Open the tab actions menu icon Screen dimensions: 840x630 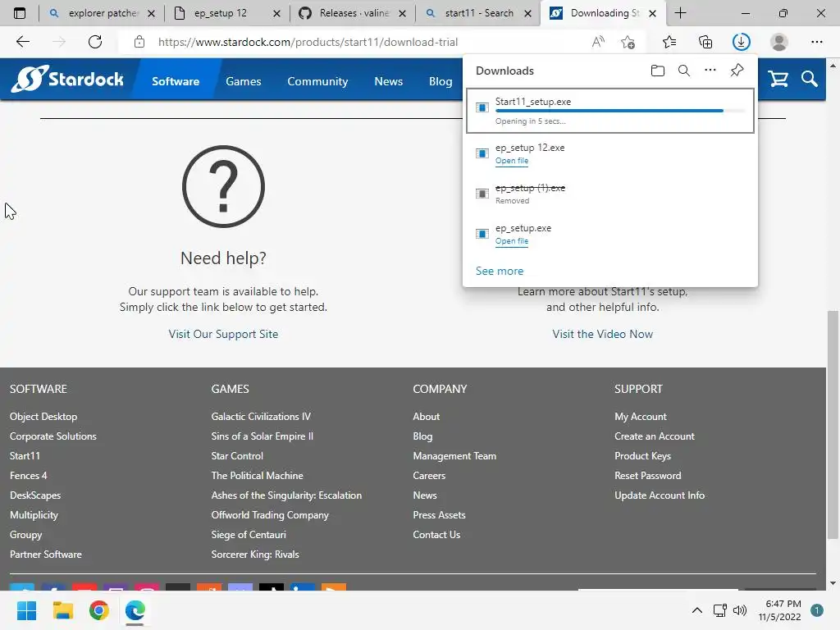(x=20, y=13)
